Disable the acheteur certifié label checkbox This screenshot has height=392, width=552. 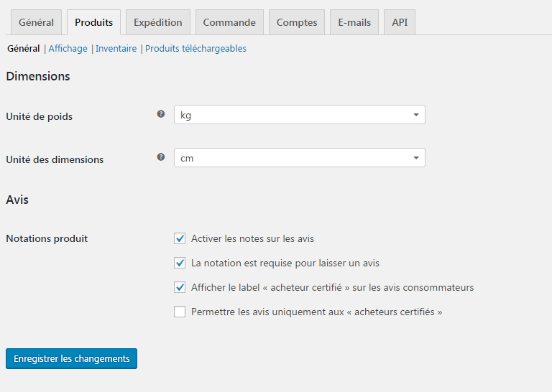tap(180, 287)
